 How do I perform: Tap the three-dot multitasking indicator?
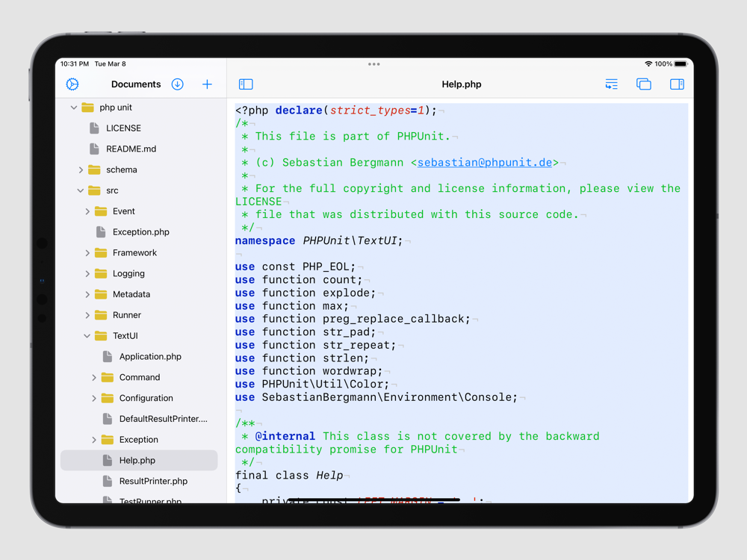tap(374, 63)
